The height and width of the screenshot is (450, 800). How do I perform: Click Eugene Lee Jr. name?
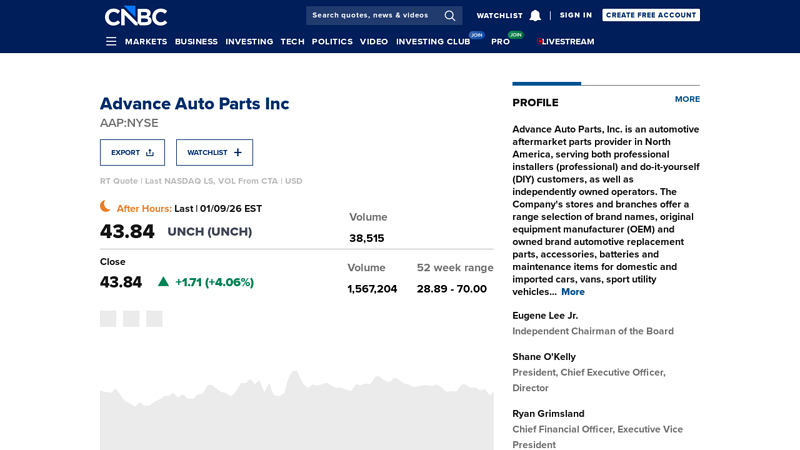[x=545, y=315]
